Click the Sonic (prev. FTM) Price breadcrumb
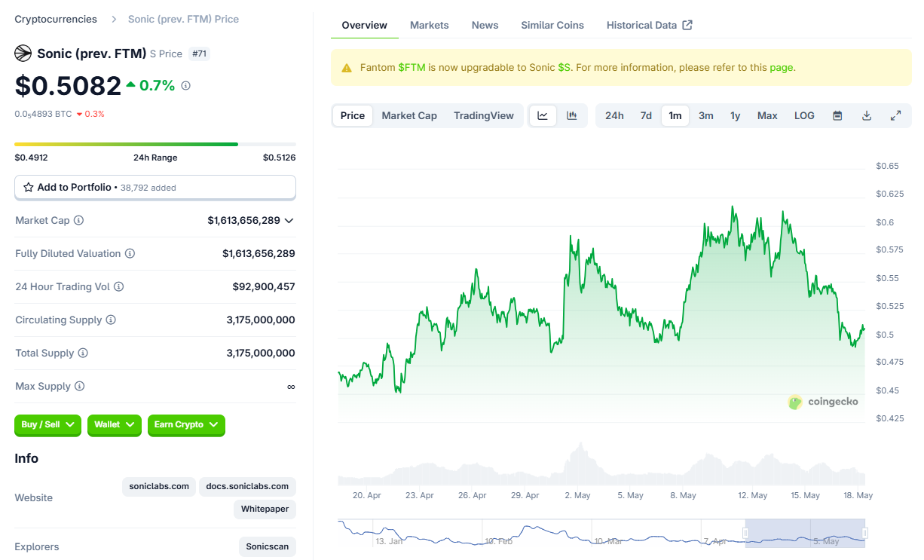The height and width of the screenshot is (560, 924). pos(183,19)
